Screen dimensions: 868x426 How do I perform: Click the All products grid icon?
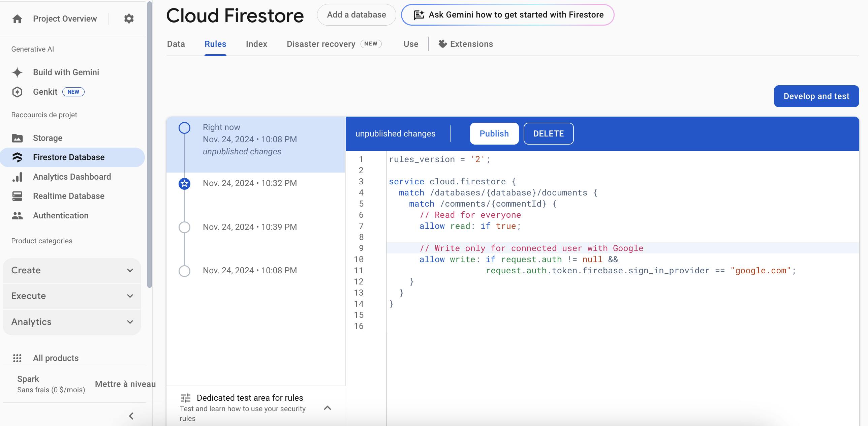pyautogui.click(x=17, y=358)
